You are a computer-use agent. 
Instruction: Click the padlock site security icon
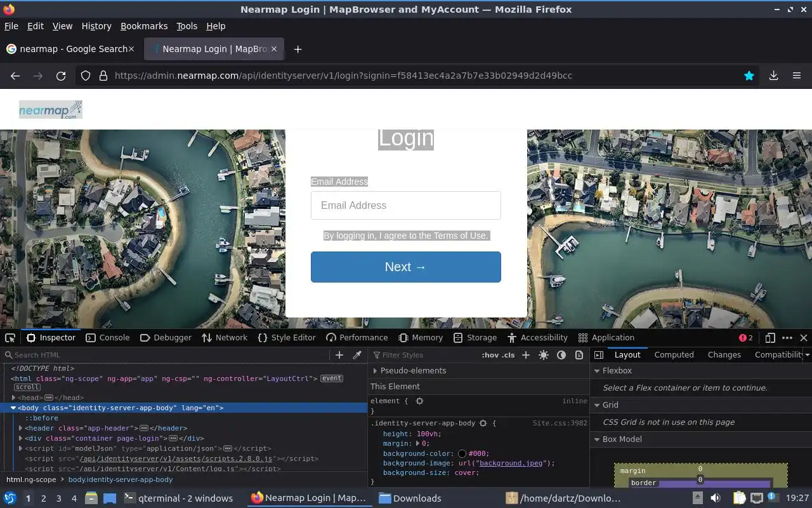pos(103,76)
